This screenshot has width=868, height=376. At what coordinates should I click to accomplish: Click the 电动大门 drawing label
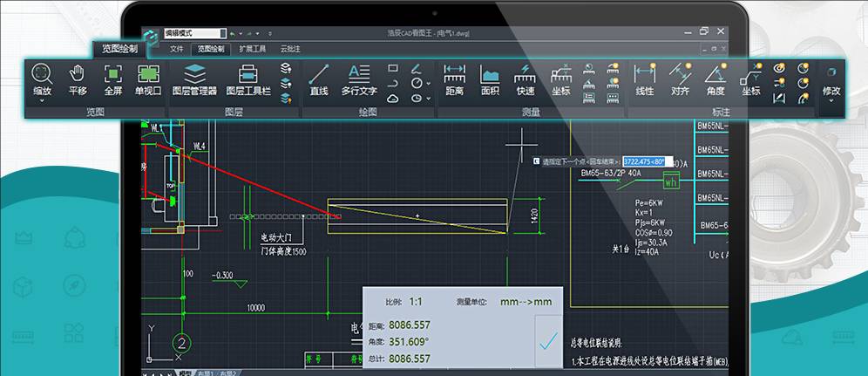[x=276, y=238]
